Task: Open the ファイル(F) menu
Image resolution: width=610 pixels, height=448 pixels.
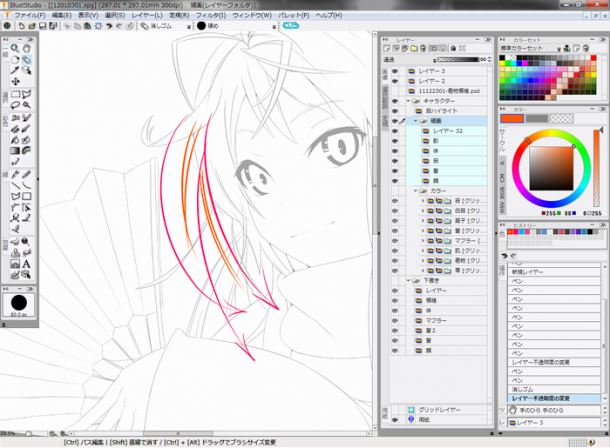Action: (30, 15)
